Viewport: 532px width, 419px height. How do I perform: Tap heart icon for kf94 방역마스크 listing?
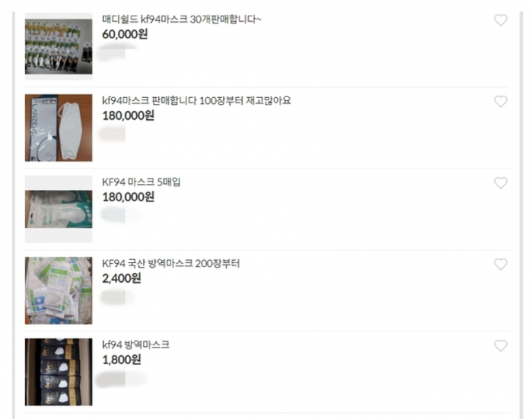tap(501, 345)
